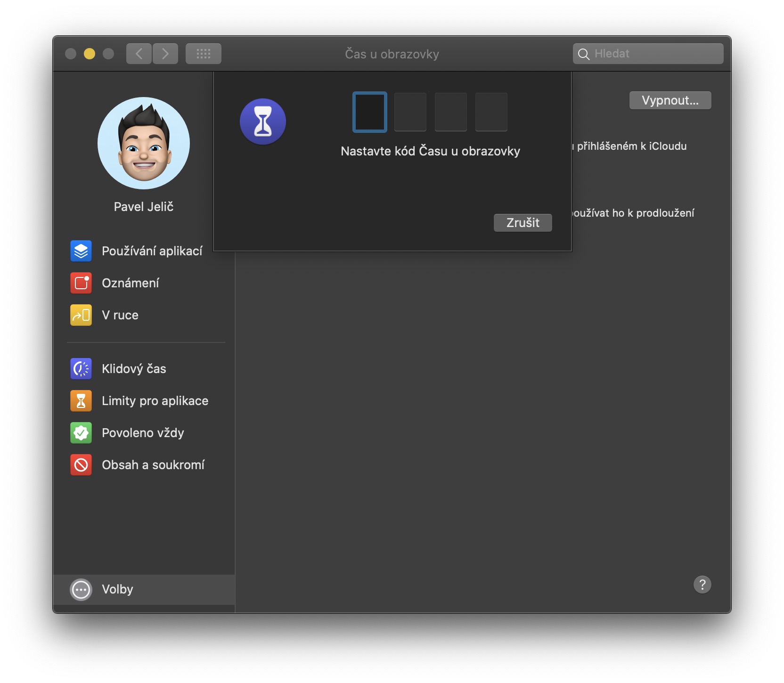Select Klidový čas label in the sidebar
Image resolution: width=784 pixels, height=683 pixels.
pyautogui.click(x=134, y=369)
